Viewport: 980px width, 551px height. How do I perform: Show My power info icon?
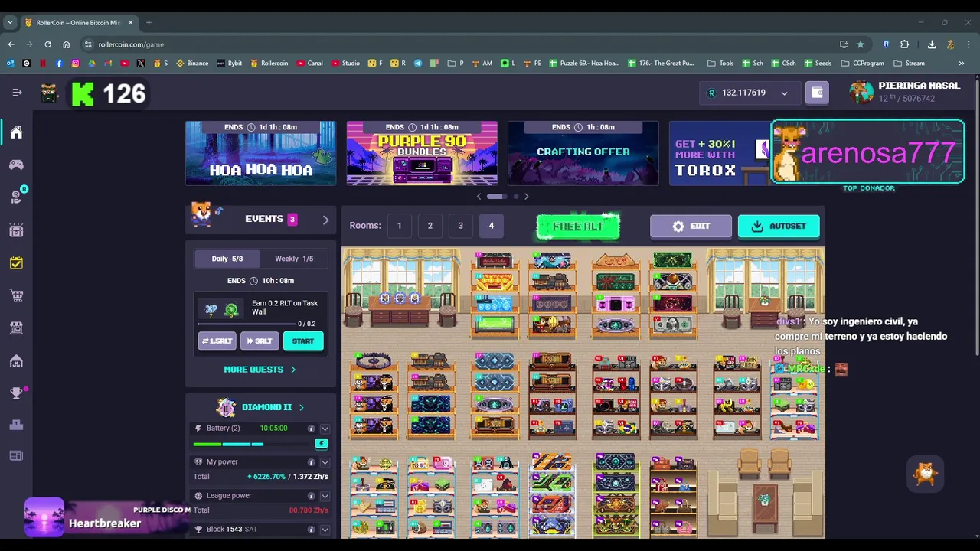pos(311,462)
